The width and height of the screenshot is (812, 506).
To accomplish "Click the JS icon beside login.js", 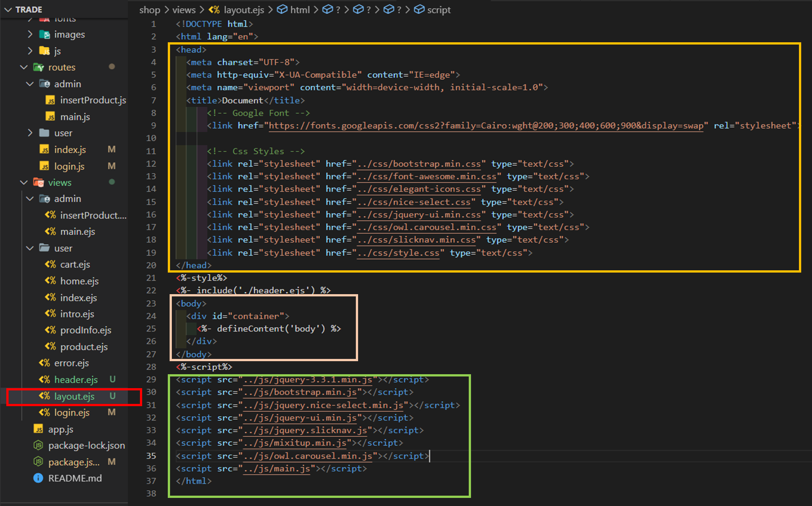I will [x=44, y=166].
